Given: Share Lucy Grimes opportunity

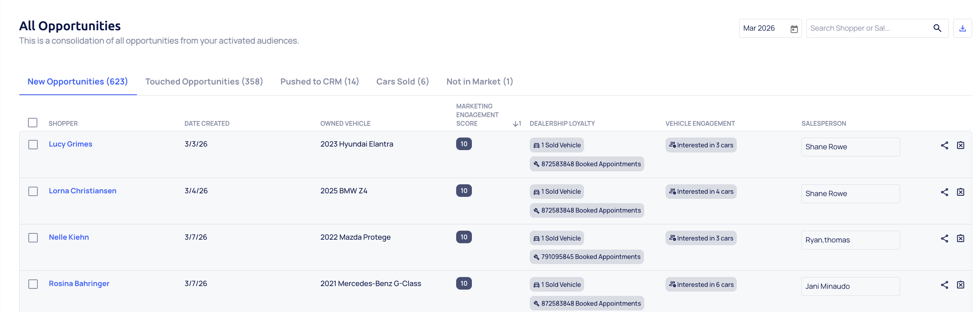Looking at the screenshot, I should pyautogui.click(x=944, y=145).
